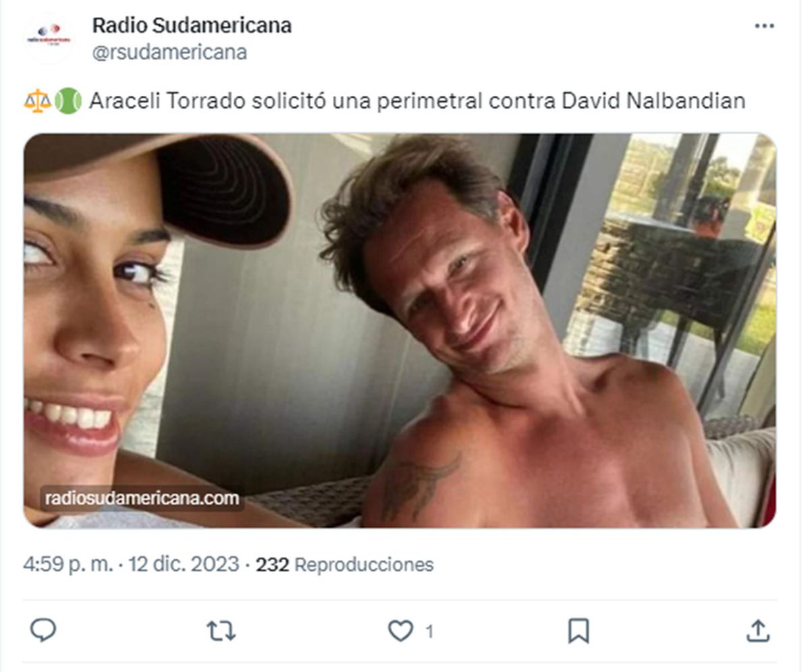View the 232 Reproducciones count

tap(344, 564)
